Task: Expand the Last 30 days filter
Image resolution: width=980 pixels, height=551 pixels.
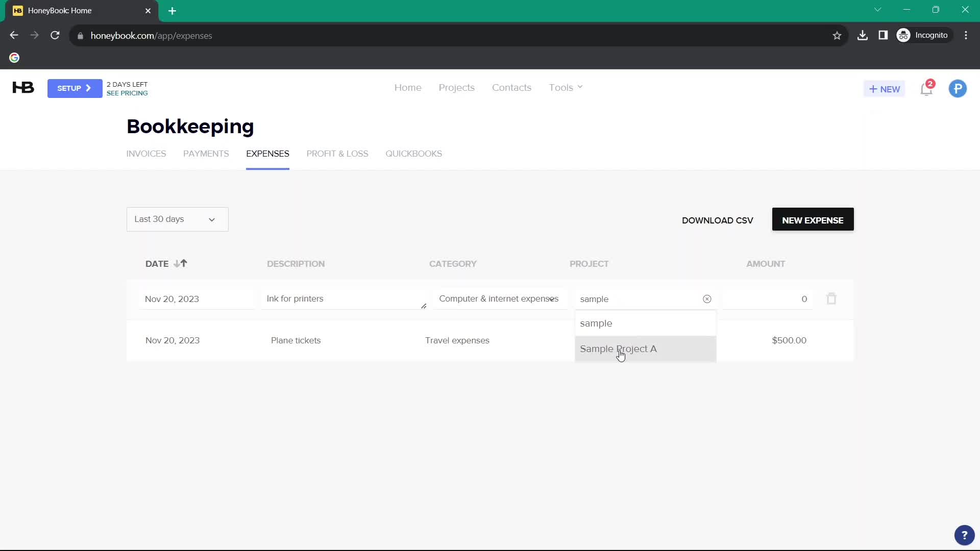Action: (177, 219)
